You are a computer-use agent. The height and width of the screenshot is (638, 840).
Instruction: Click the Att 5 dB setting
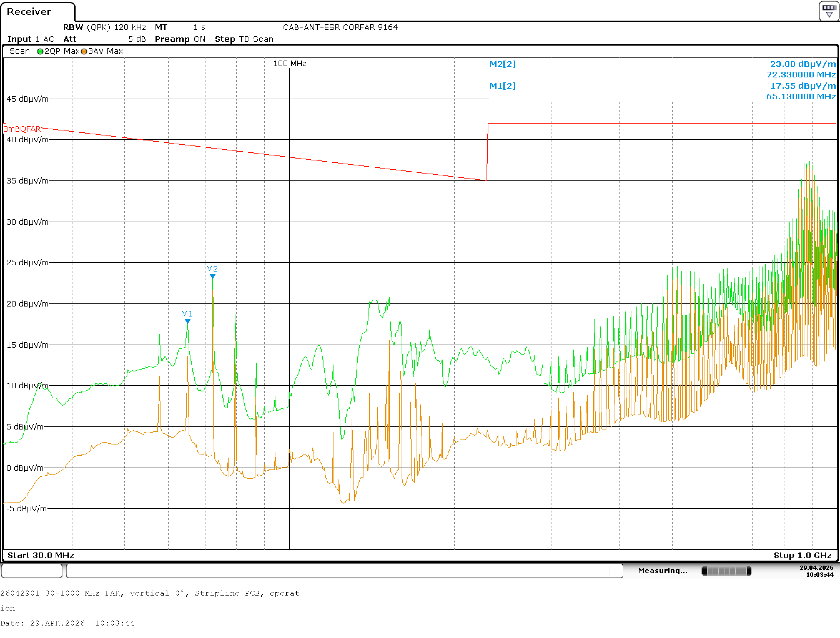[x=105, y=39]
